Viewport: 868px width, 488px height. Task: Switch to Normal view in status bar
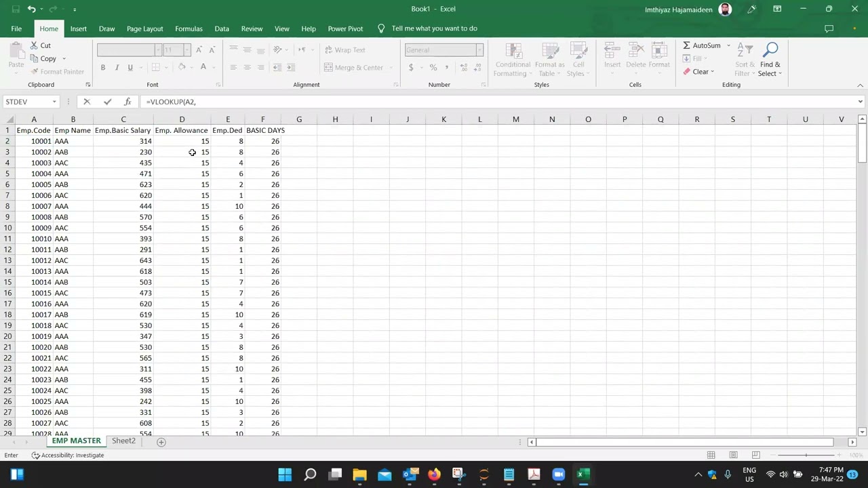(x=711, y=455)
